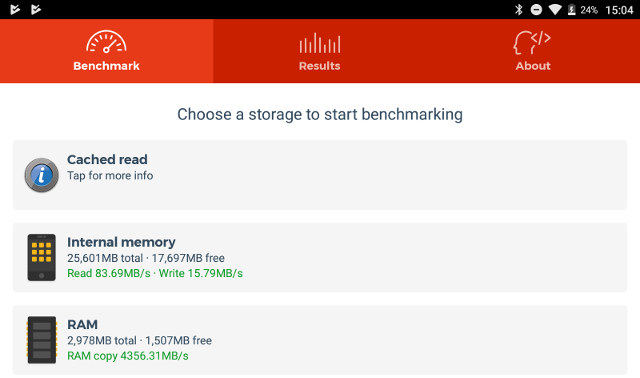Click the head with code About icon
The height and width of the screenshot is (378, 640).
pyautogui.click(x=532, y=42)
